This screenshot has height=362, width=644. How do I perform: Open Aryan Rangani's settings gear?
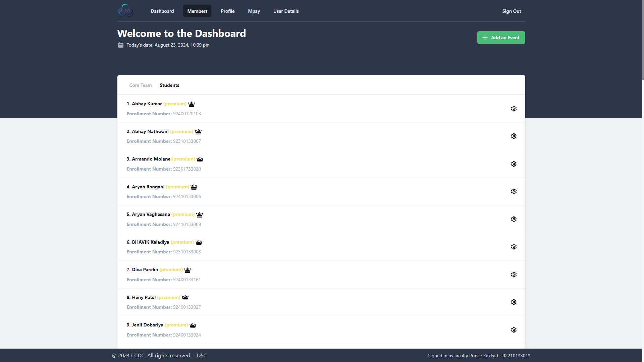click(x=514, y=191)
